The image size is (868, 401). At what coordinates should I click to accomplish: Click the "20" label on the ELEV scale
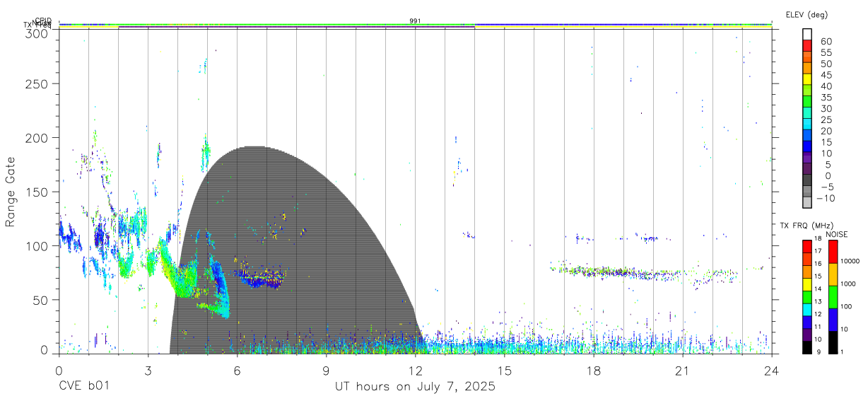(x=826, y=131)
